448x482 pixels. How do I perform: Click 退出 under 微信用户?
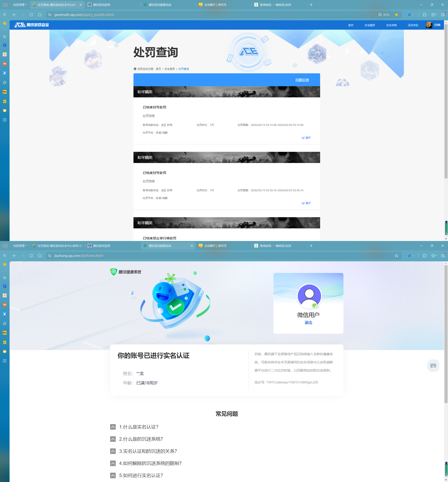[x=308, y=323]
